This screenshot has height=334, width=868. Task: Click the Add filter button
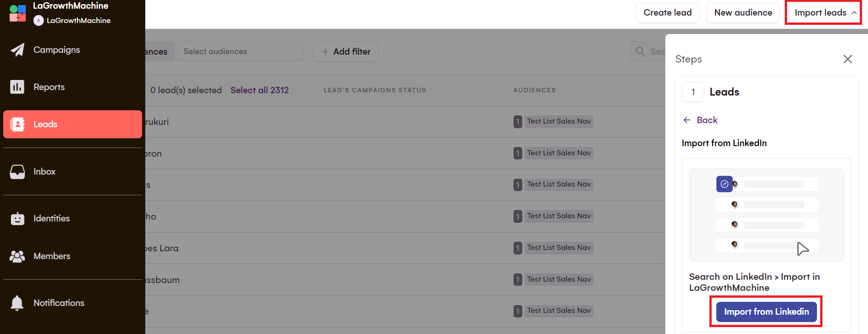coord(346,51)
